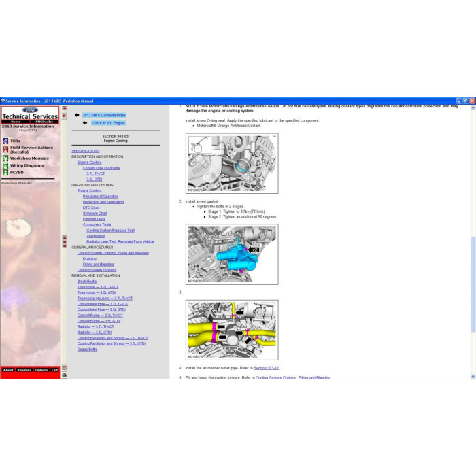476x476 pixels.
Task: Open Radiator — 3.7L Ti-VCT link
Action: [x=96, y=326]
